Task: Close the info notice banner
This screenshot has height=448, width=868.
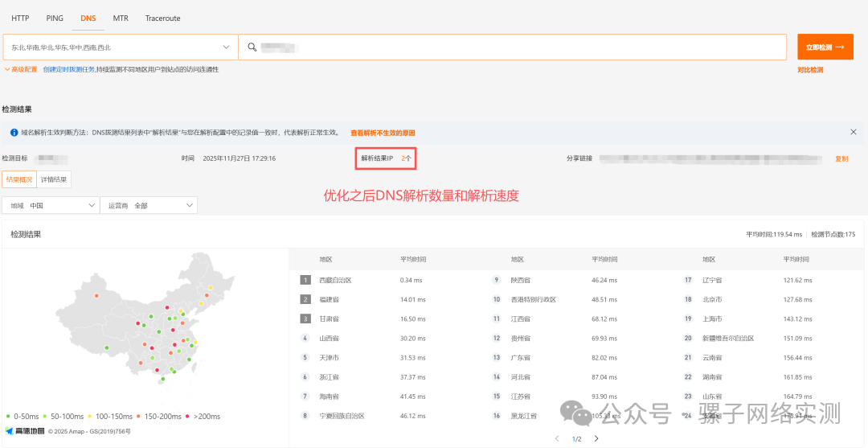Action: 853,133
